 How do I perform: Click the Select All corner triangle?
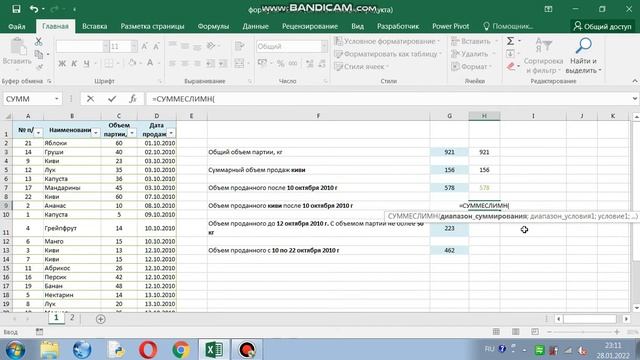(x=7, y=116)
